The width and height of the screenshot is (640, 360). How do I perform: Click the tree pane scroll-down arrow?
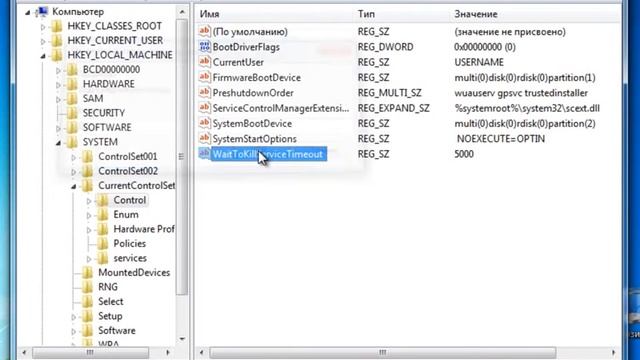click(182, 339)
